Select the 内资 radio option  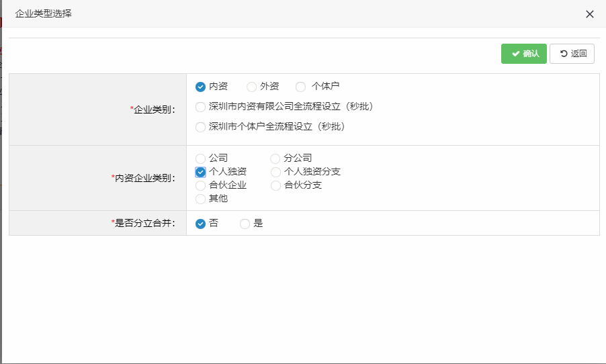click(x=200, y=87)
